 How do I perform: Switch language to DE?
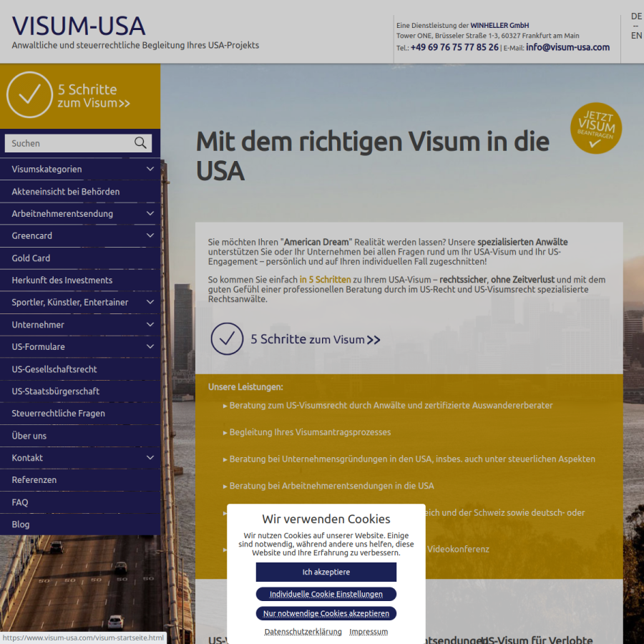point(636,16)
